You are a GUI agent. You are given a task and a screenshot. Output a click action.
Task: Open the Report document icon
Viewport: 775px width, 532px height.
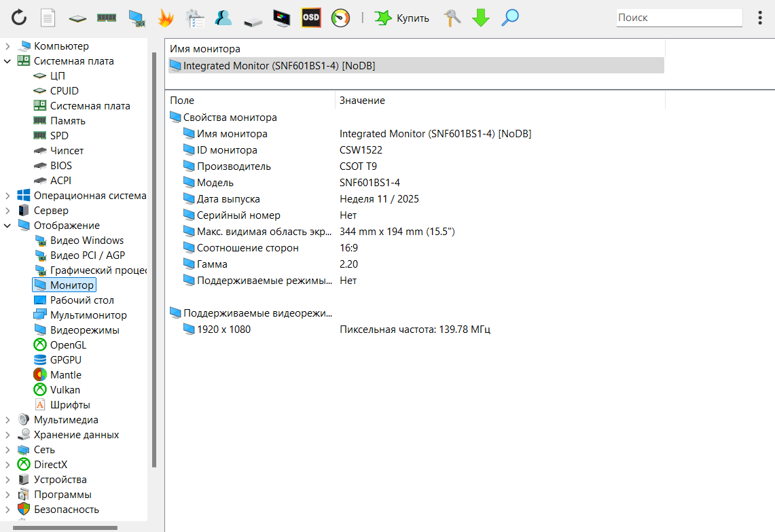point(48,18)
